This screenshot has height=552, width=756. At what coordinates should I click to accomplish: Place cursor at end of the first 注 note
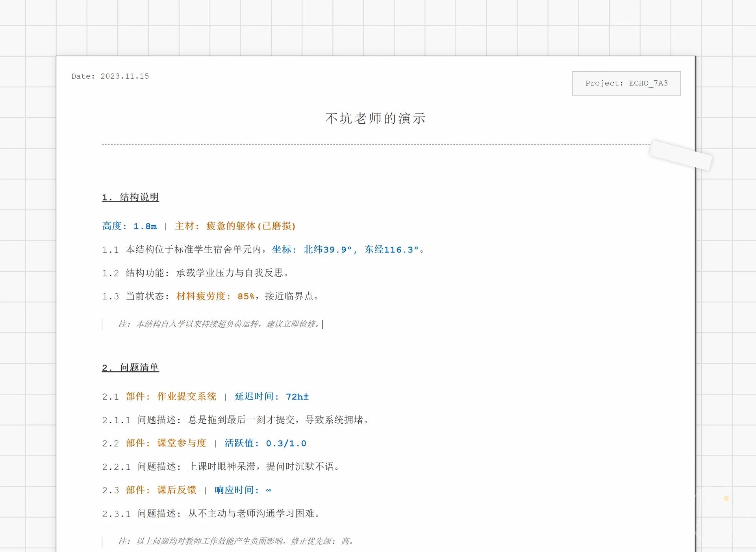pos(322,324)
